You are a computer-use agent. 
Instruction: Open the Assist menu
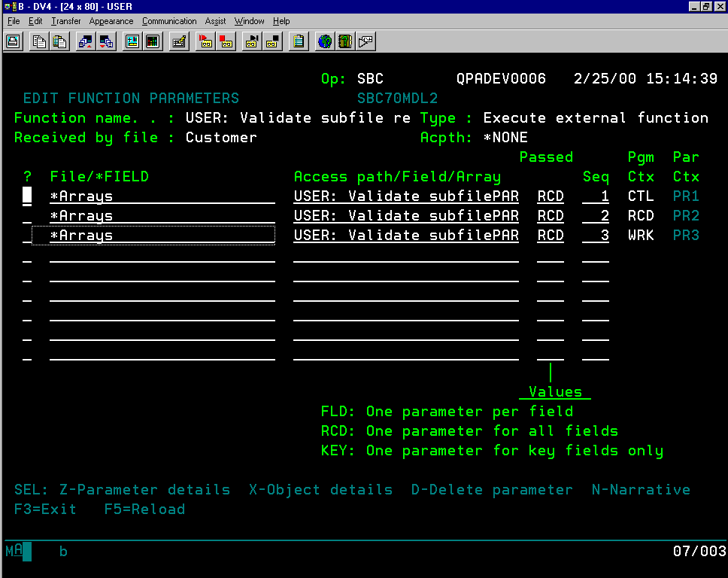pos(215,21)
